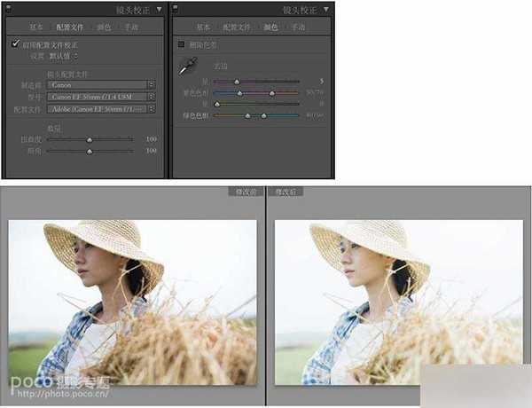
Task: Open the 设置 默认值 dropdown
Action: click(60, 55)
